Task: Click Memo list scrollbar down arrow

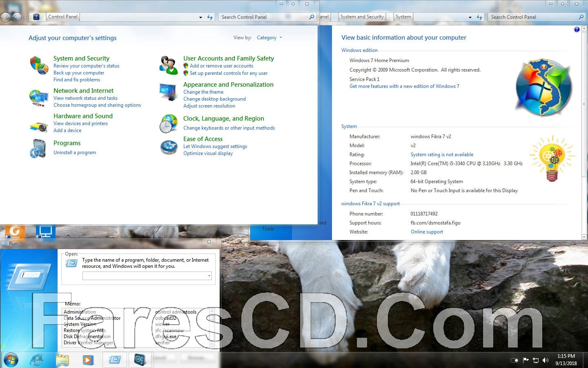Action: [212, 344]
